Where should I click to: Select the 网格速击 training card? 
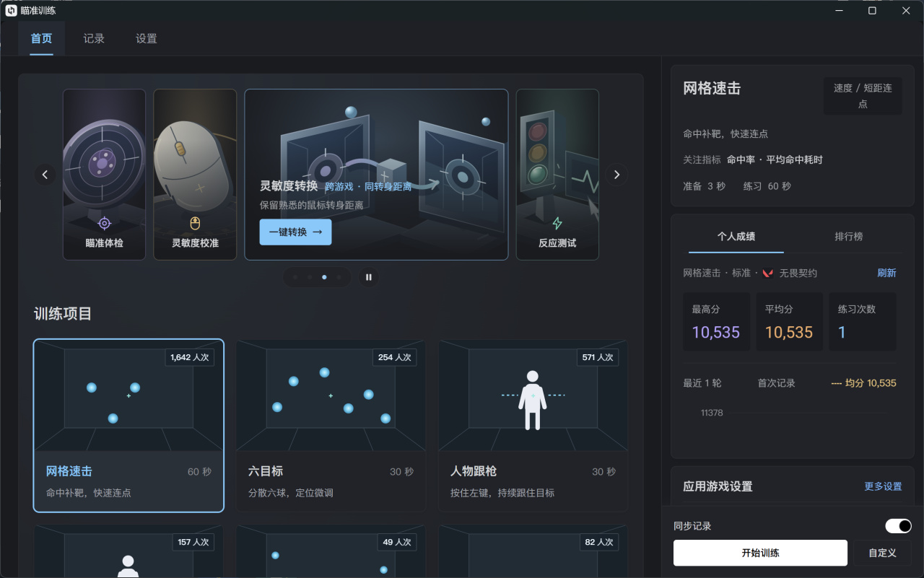tap(128, 426)
